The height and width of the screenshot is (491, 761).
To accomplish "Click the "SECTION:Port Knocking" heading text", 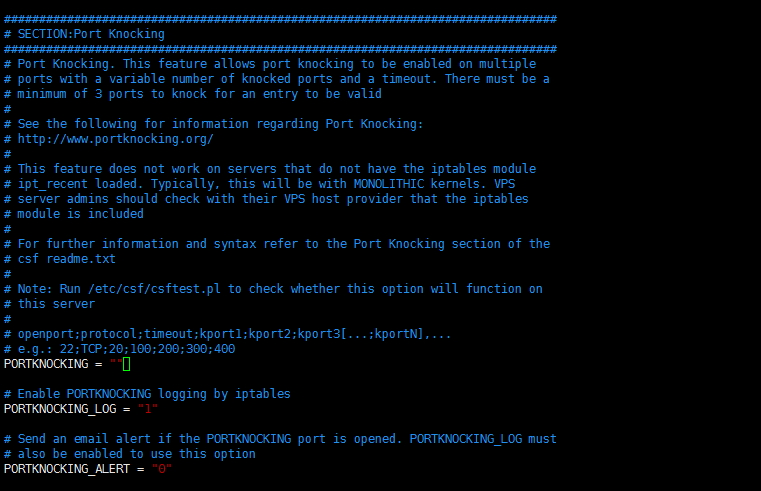I will pyautogui.click(x=91, y=34).
